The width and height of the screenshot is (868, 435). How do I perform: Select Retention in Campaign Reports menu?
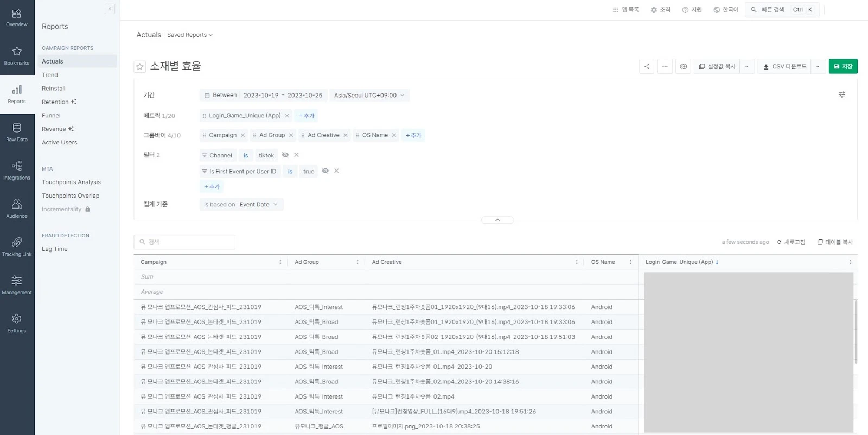55,102
